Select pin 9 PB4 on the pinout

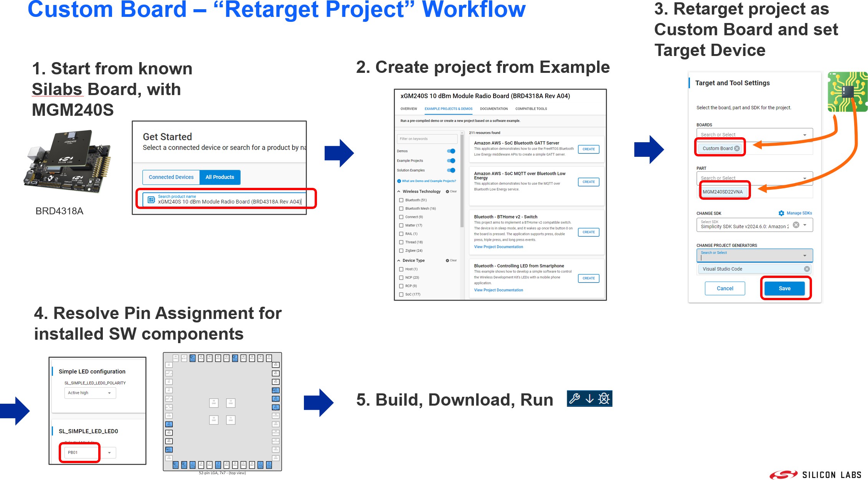click(x=169, y=432)
